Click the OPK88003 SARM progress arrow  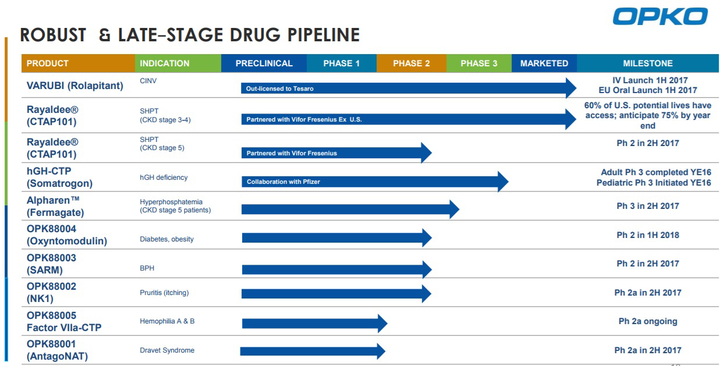(x=337, y=270)
